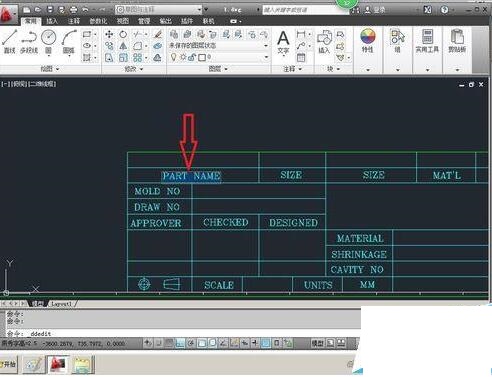Open the Layout1 drawing tab
Viewport: 492px width, 377px height.
[x=61, y=304]
